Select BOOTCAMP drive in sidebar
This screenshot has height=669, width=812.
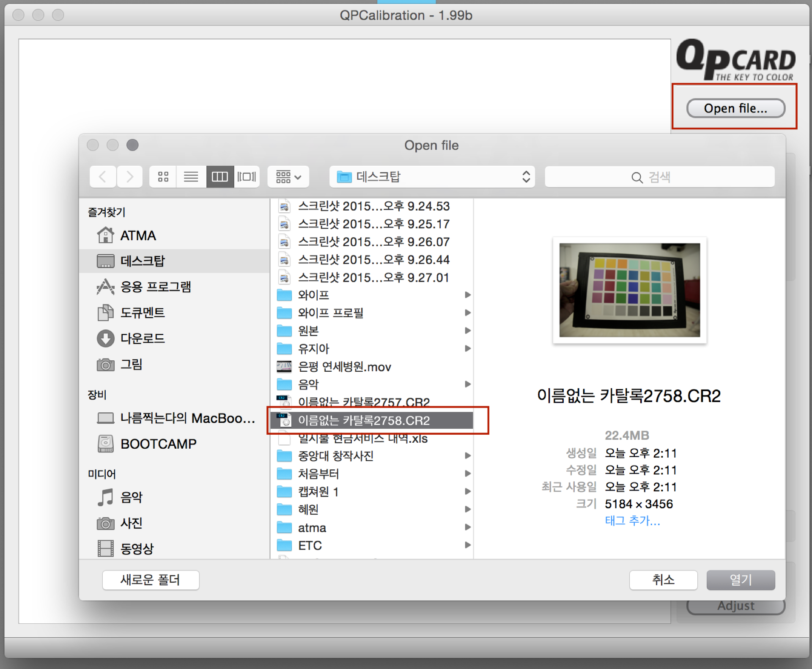(158, 444)
